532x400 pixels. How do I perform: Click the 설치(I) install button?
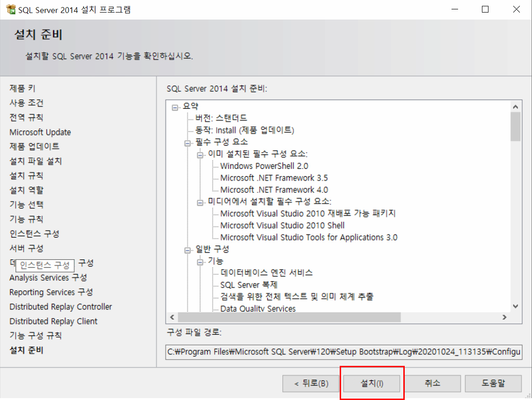point(372,383)
